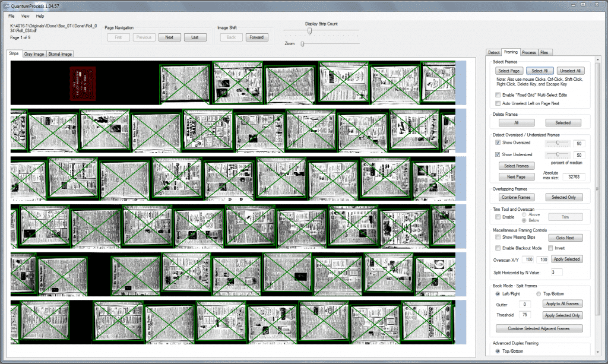Click the Overscan X value field

[528, 259]
